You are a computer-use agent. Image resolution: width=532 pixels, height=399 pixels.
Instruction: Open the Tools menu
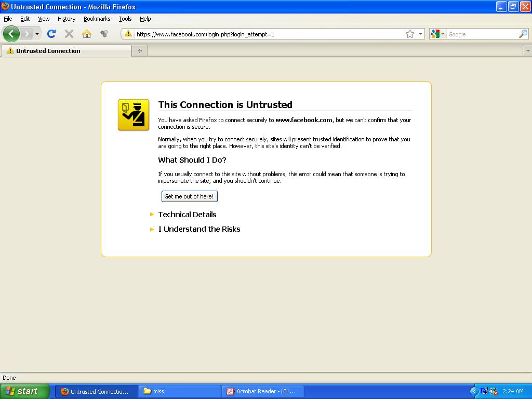[125, 19]
